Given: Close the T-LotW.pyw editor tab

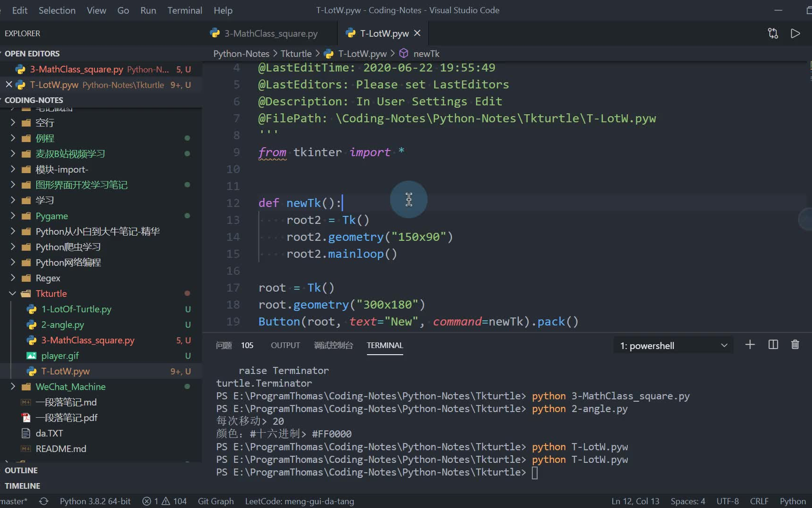Looking at the screenshot, I should pyautogui.click(x=417, y=33).
